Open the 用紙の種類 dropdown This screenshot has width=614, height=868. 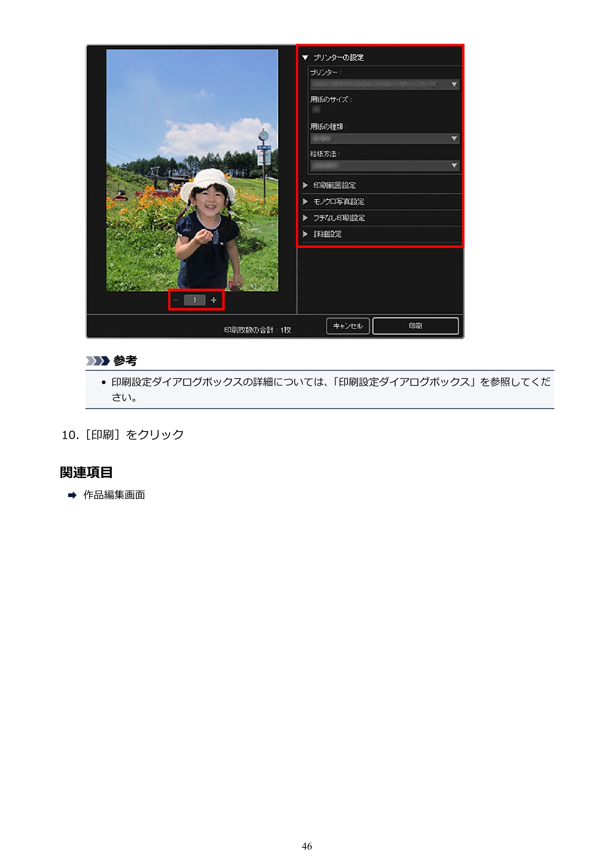coord(384,139)
